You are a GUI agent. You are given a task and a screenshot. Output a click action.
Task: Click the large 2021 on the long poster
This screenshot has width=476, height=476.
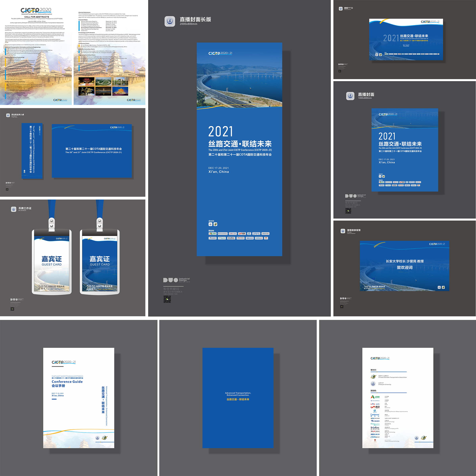221,131
